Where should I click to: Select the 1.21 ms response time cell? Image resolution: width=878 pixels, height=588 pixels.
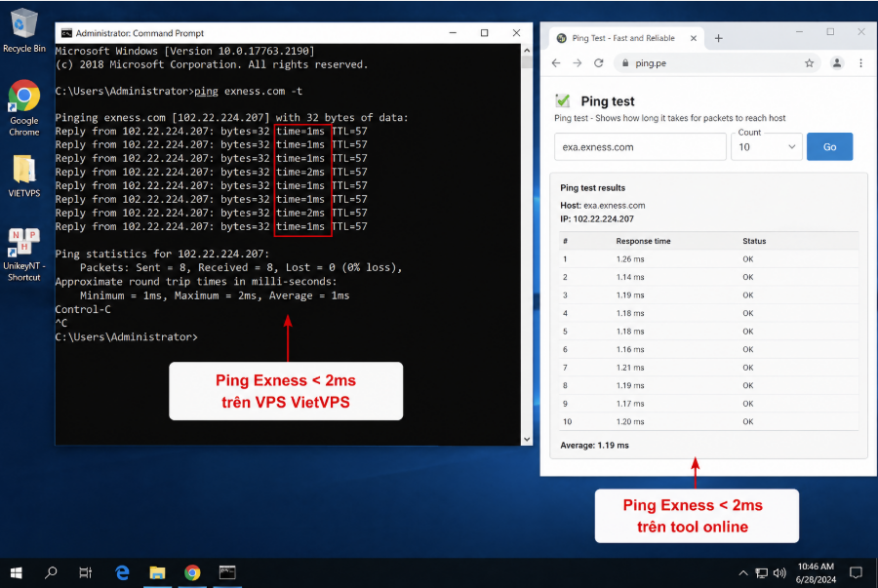630,368
